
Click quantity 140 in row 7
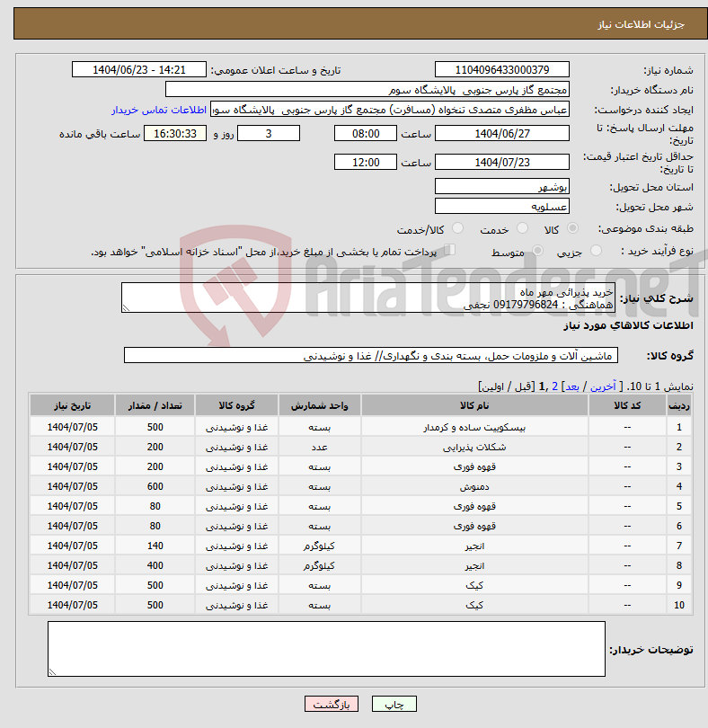(x=155, y=546)
